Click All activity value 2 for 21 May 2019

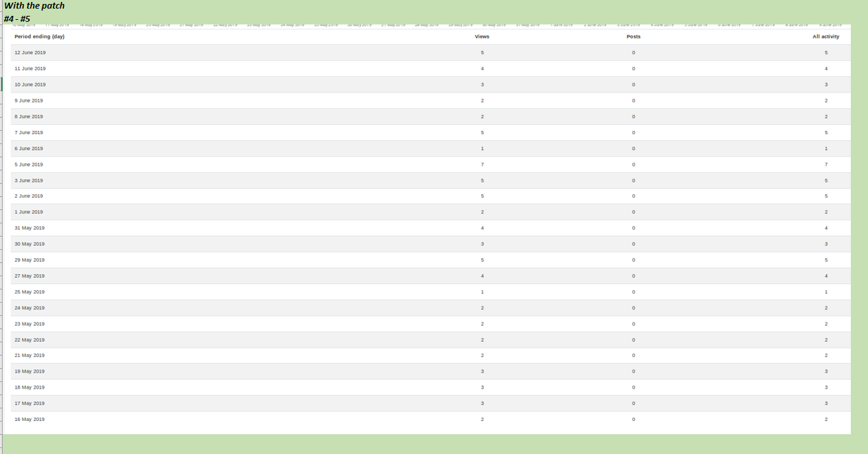(826, 356)
